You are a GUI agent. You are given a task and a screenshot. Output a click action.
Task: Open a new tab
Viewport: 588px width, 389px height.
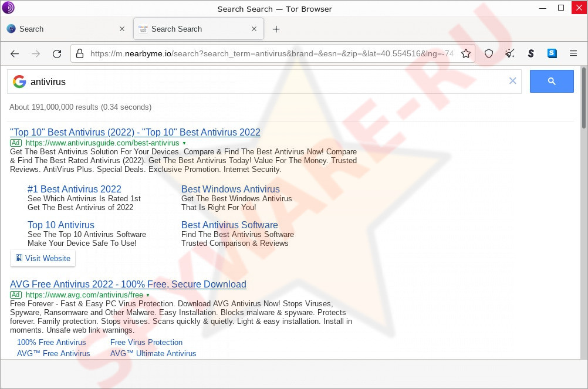[276, 29]
